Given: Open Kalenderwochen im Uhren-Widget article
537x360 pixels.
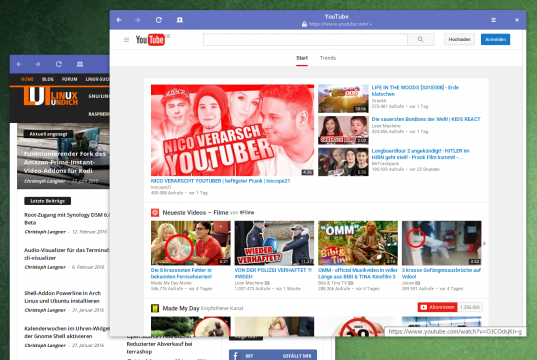Looking at the screenshot, I should (67, 332).
